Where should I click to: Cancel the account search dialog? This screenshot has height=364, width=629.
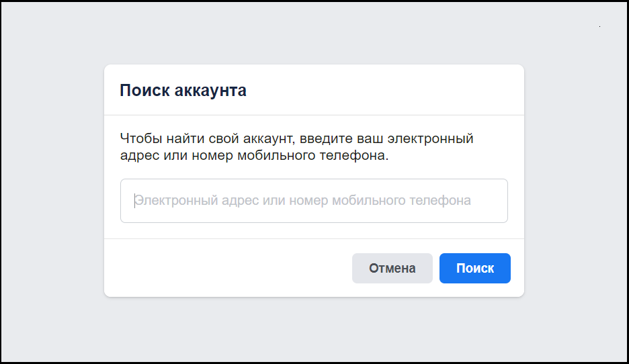[x=392, y=268]
